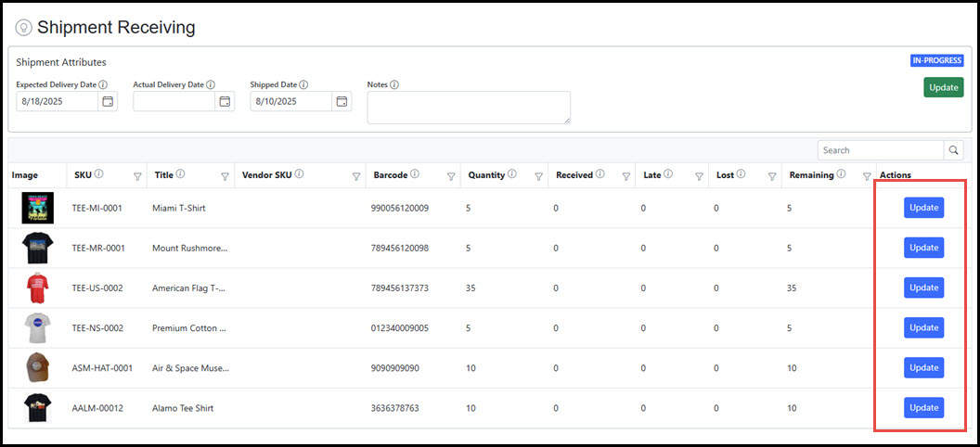Open the Received column filter
The image size is (980, 447).
click(x=626, y=176)
